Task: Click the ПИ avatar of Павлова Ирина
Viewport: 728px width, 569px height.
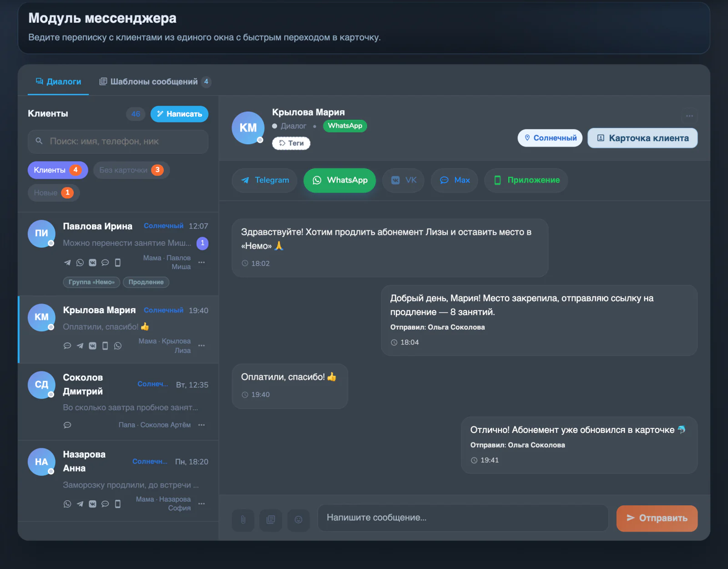Action: [41, 233]
